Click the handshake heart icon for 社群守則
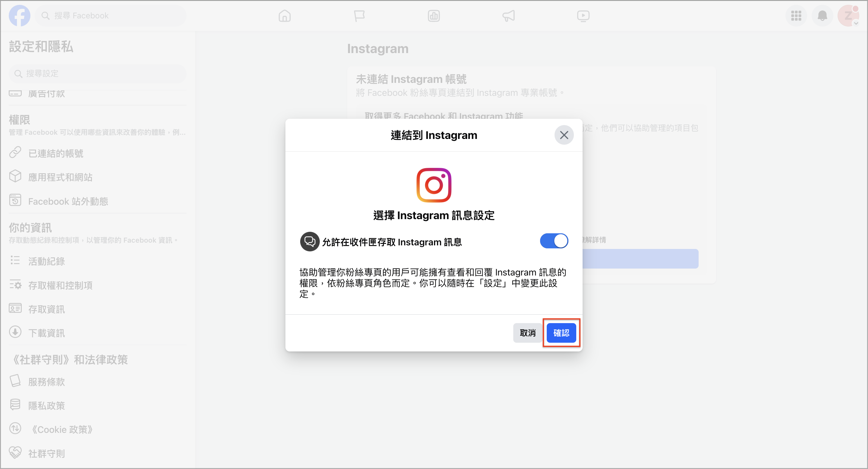This screenshot has height=469, width=868. (15, 452)
